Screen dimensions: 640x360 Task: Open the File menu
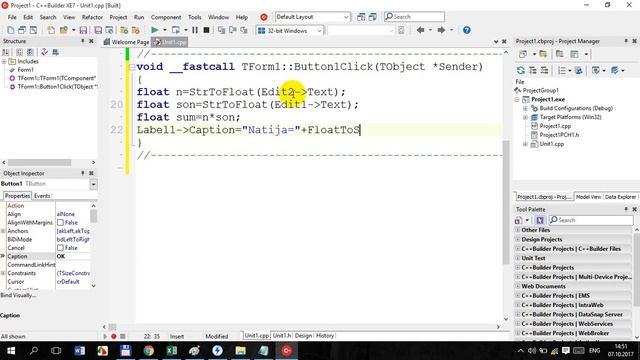pyautogui.click(x=12, y=17)
